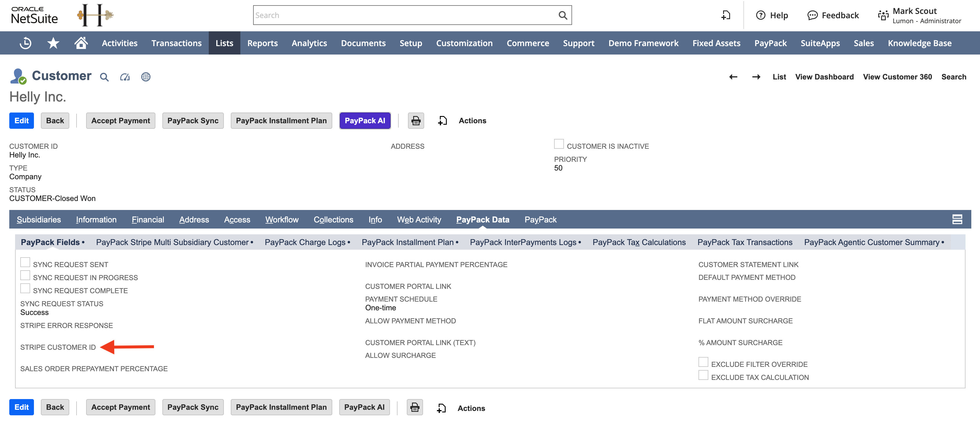Go to previous record with left arrow

[733, 77]
